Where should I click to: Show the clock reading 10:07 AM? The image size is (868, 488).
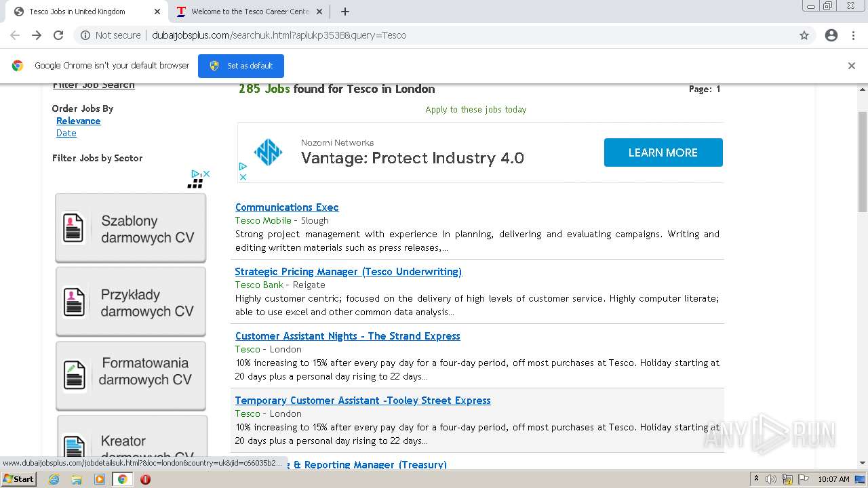pos(833,479)
